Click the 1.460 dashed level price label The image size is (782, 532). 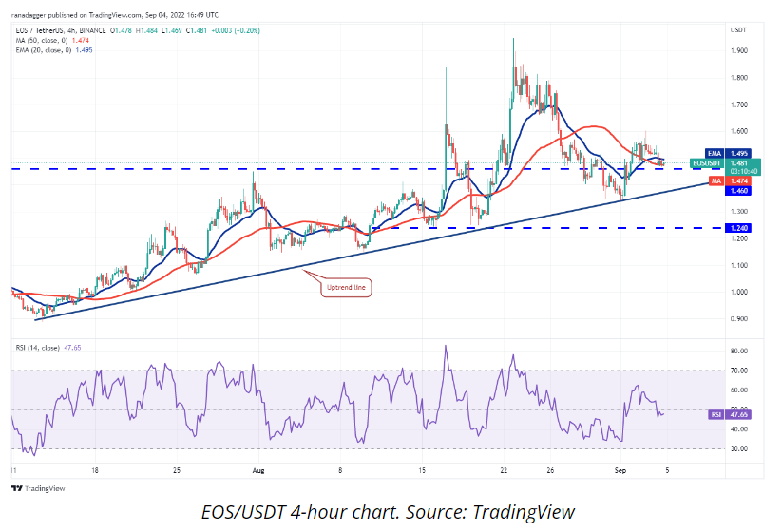tap(738, 191)
